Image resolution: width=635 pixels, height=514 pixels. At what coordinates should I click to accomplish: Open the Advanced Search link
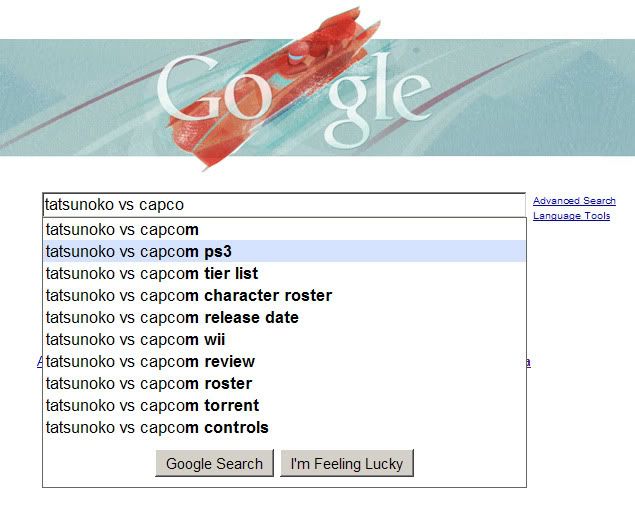574,201
